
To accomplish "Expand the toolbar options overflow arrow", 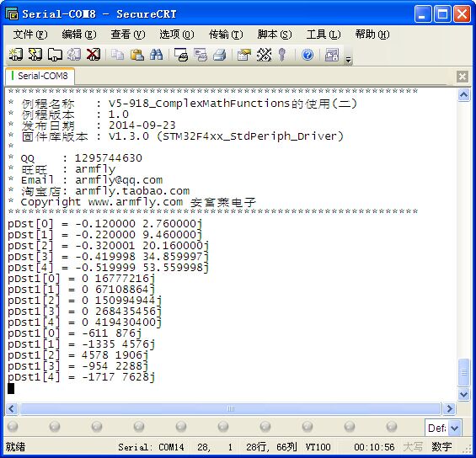I will [x=349, y=60].
